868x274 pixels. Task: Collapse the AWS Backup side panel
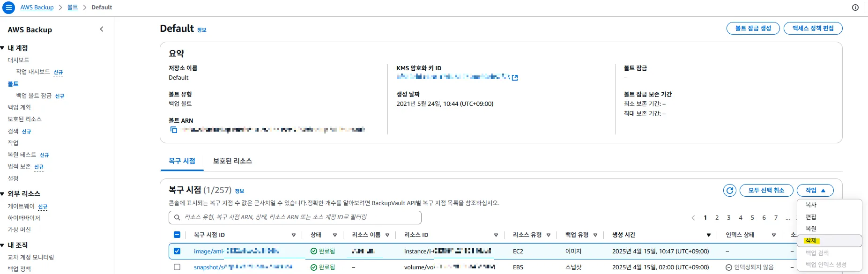(102, 29)
